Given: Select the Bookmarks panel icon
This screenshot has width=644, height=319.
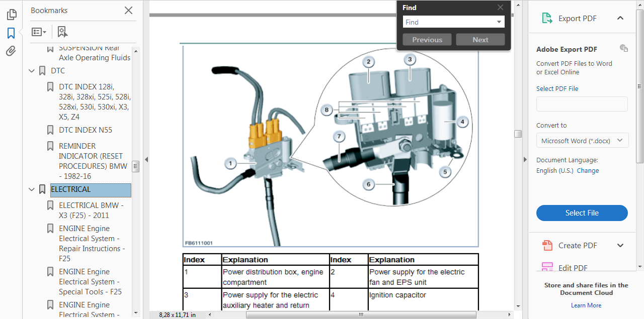Looking at the screenshot, I should pyautogui.click(x=11, y=32).
